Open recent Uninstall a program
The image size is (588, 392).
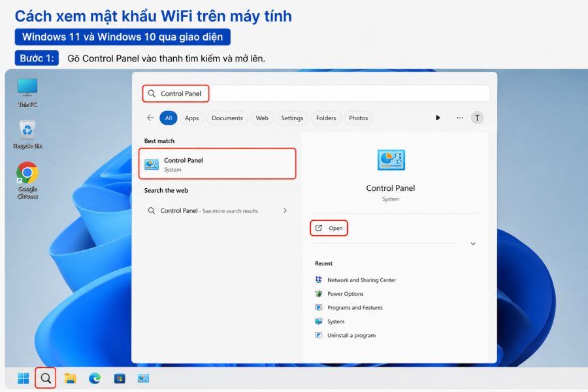click(x=345, y=335)
